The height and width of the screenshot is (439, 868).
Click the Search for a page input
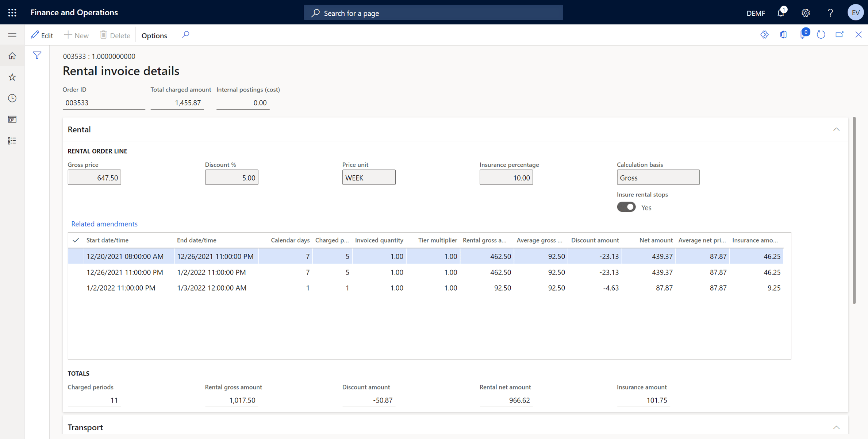point(434,12)
